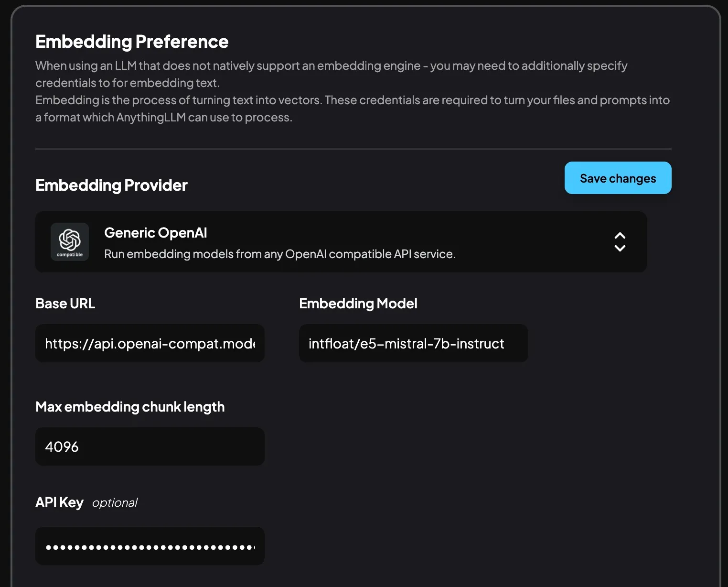Click the Embedding Model field label
The image size is (728, 587).
pyautogui.click(x=358, y=303)
